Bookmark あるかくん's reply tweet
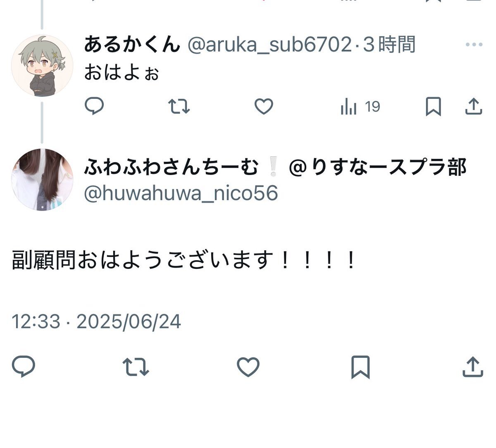The height and width of the screenshot is (448, 496). 433,106
